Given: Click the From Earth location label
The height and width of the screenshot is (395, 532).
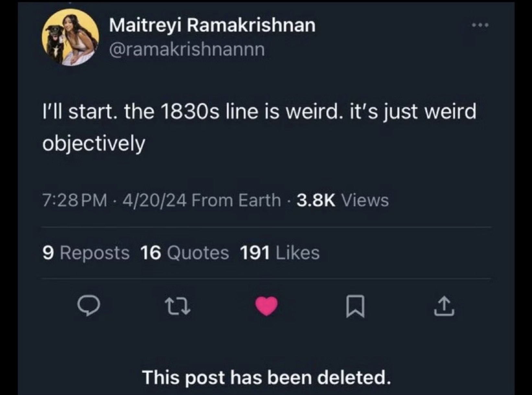Looking at the screenshot, I should coord(236,200).
